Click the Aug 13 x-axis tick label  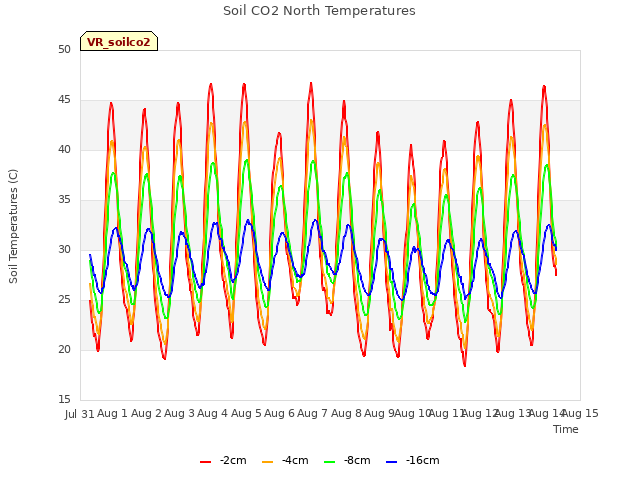tap(512, 414)
